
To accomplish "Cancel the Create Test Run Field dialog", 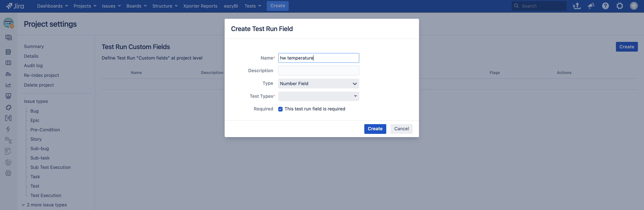I will (x=401, y=129).
